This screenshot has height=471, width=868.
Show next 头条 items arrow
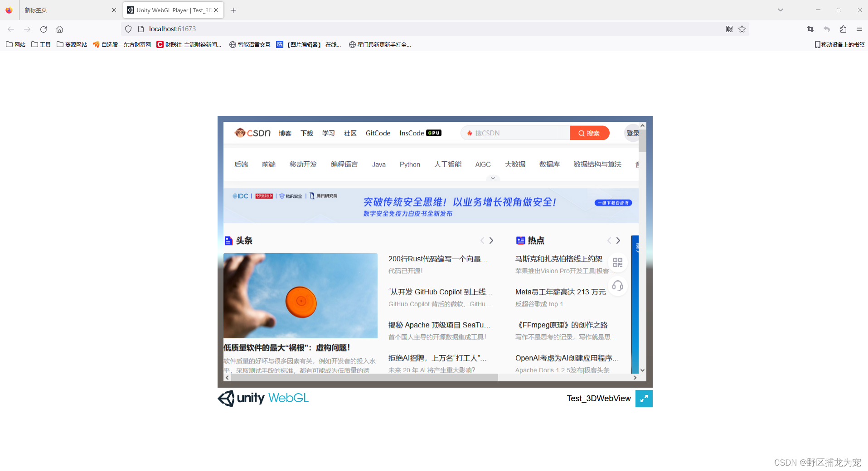point(491,240)
